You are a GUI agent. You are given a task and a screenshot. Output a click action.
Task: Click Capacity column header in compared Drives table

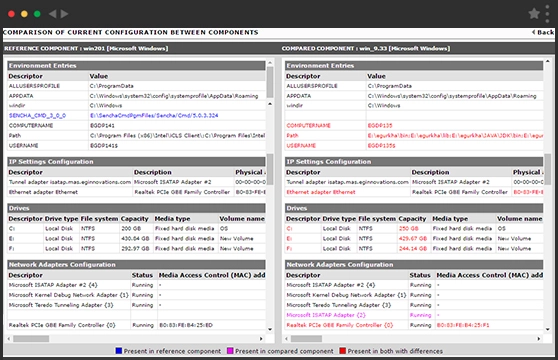click(412, 219)
